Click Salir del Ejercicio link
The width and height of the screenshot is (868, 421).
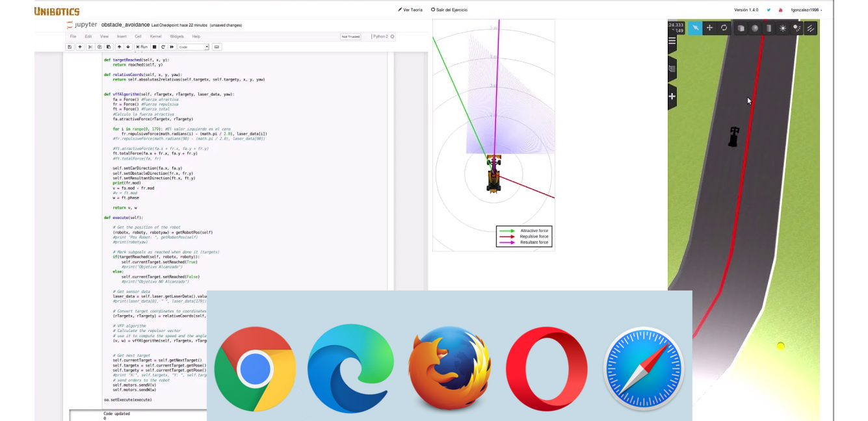(x=449, y=10)
